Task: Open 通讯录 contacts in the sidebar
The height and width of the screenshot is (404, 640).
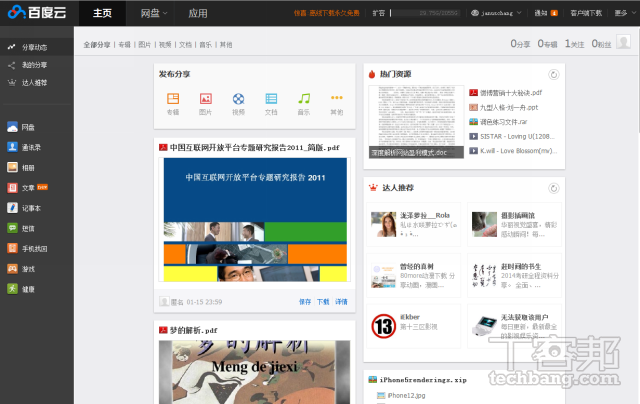Action: click(24, 147)
